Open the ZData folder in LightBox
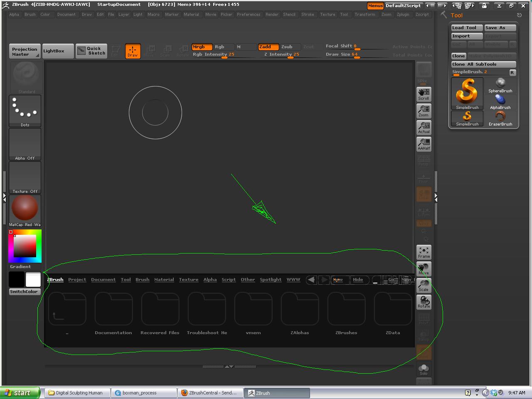This screenshot has width=532, height=399. click(x=393, y=314)
